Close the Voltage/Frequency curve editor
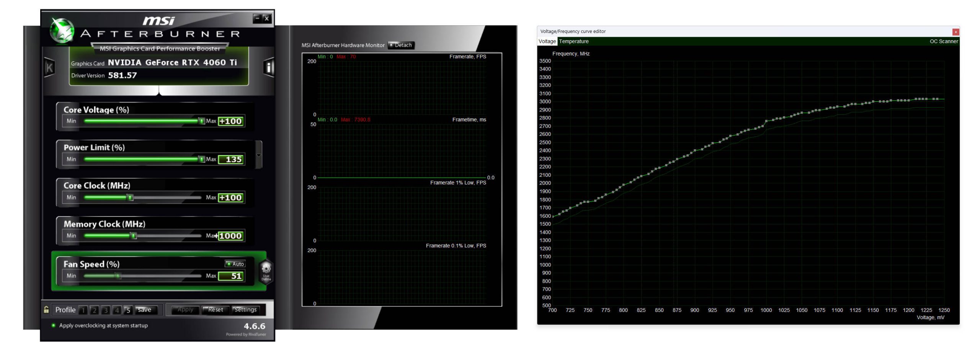The image size is (980, 359). pyautogui.click(x=955, y=32)
